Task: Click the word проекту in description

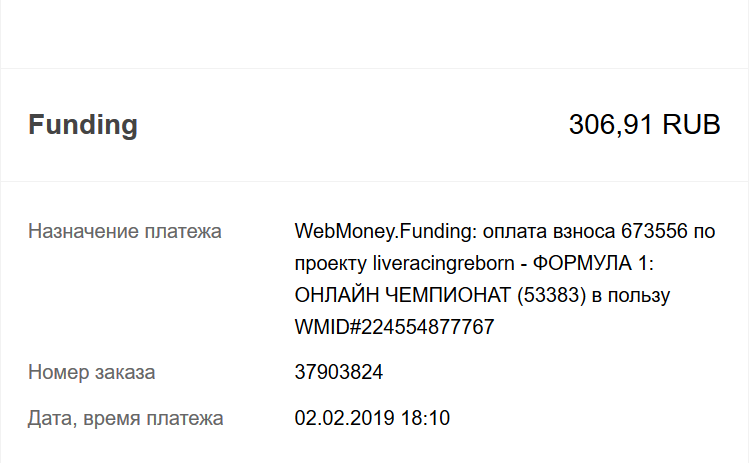Action: 331,264
